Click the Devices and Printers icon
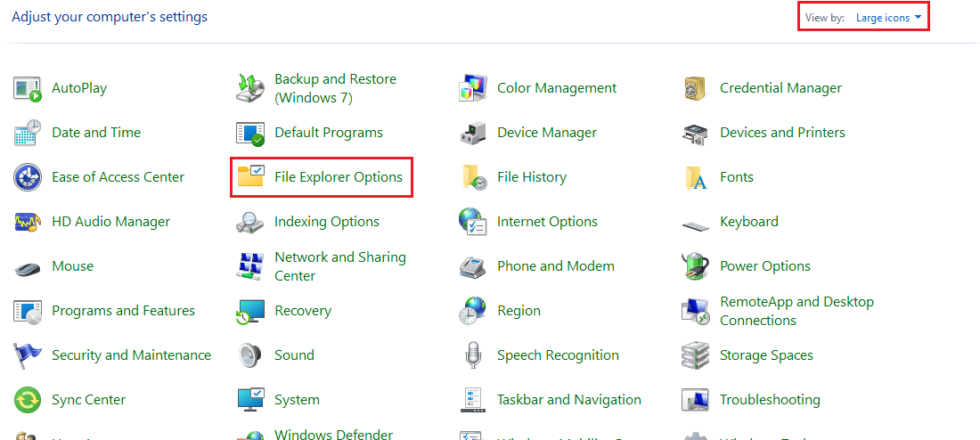 696,133
